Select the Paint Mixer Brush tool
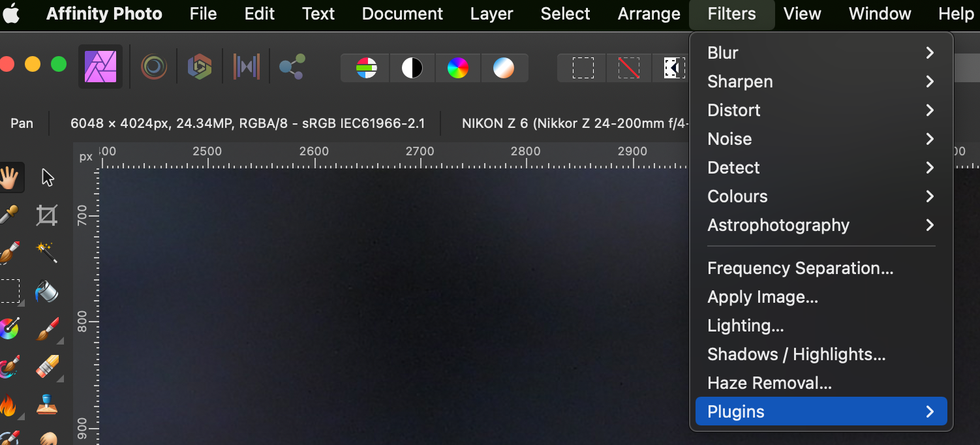Image resolution: width=980 pixels, height=445 pixels. pos(9,367)
